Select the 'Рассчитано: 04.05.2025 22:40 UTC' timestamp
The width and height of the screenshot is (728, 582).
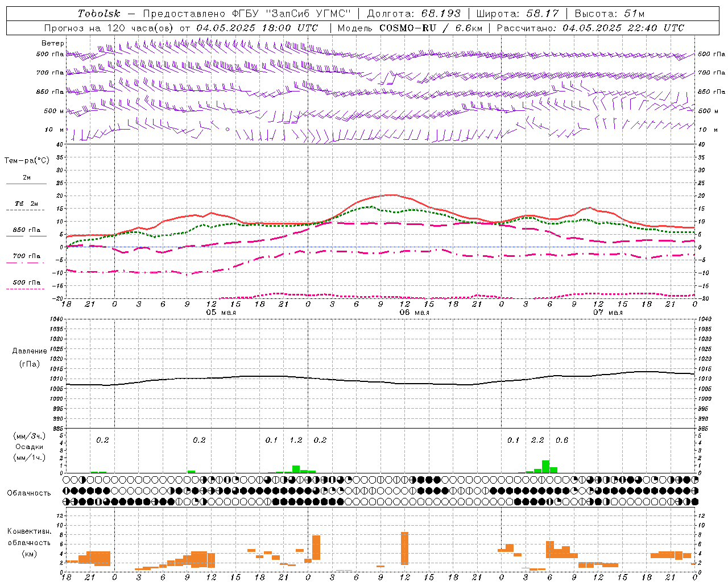coord(590,28)
